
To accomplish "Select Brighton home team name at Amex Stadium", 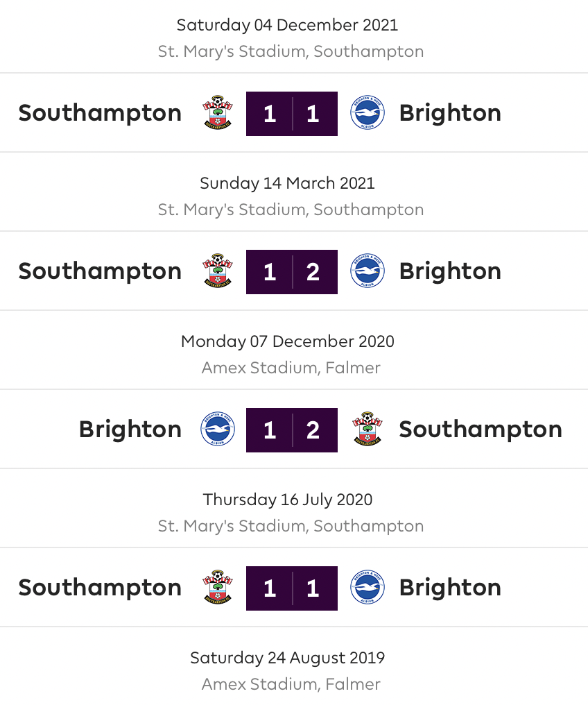I will click(x=130, y=430).
